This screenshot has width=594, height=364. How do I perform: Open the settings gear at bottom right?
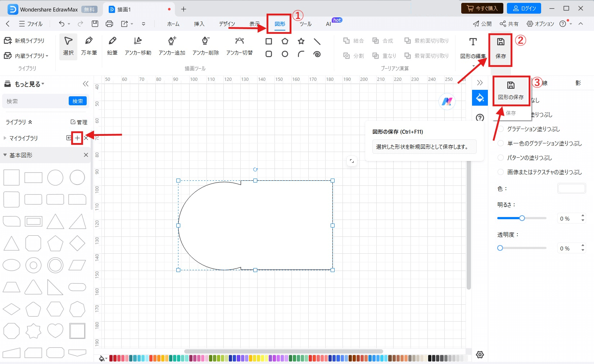(480, 355)
